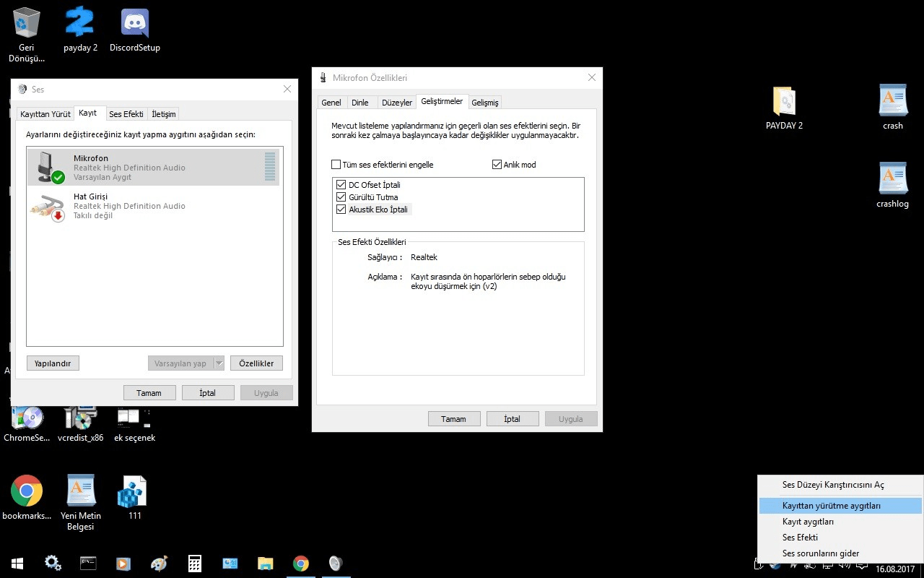Screen dimensions: 924x578
Task: Click the Yapılandır button
Action: coord(53,363)
